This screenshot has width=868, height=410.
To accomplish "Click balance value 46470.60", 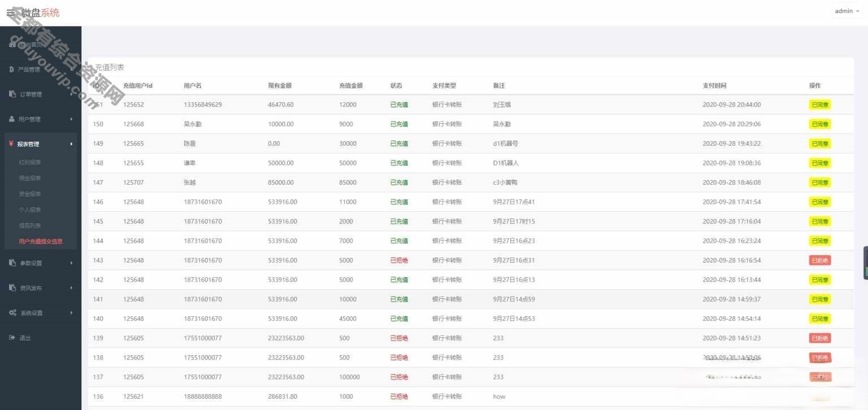I will 281,104.
